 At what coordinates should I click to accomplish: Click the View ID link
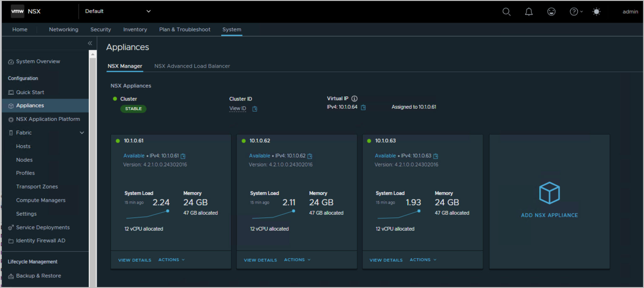point(237,109)
